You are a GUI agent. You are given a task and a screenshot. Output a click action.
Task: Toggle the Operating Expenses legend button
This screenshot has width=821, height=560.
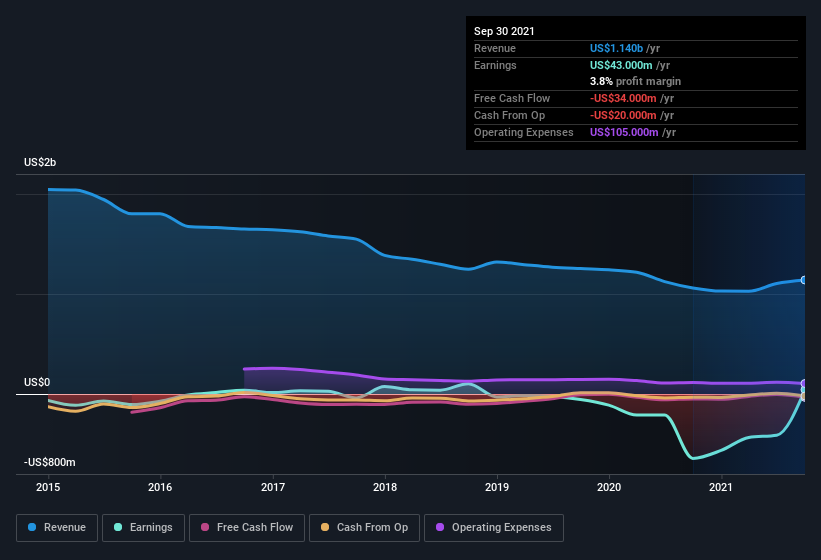pos(494,528)
